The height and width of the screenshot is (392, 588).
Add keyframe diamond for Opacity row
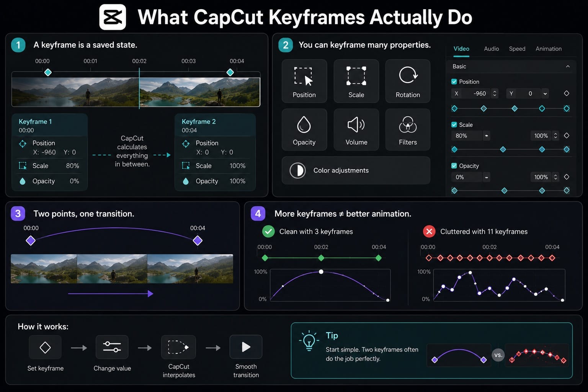tap(567, 177)
